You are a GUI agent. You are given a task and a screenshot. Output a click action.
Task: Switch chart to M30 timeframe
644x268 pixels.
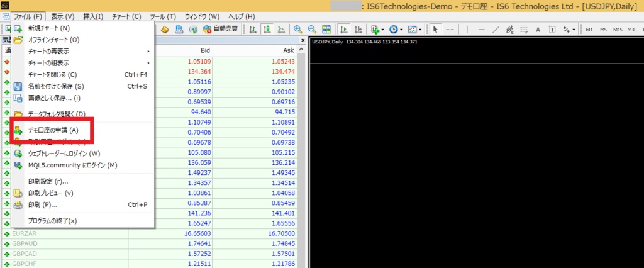pyautogui.click(x=633, y=30)
